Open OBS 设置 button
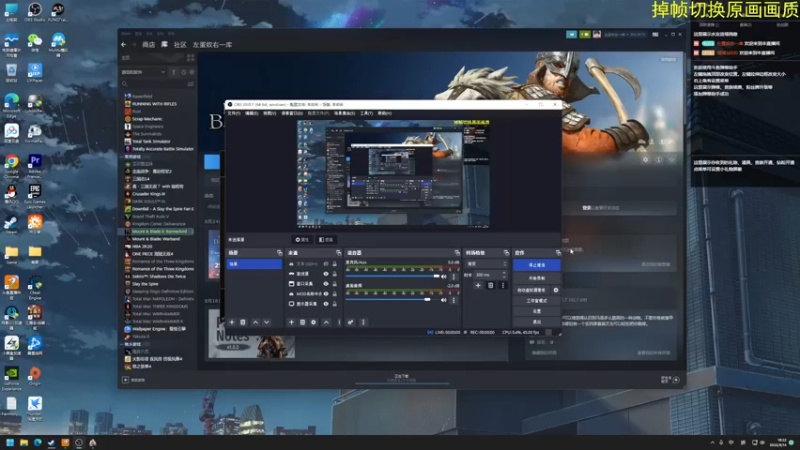The image size is (800, 450). coord(537,311)
